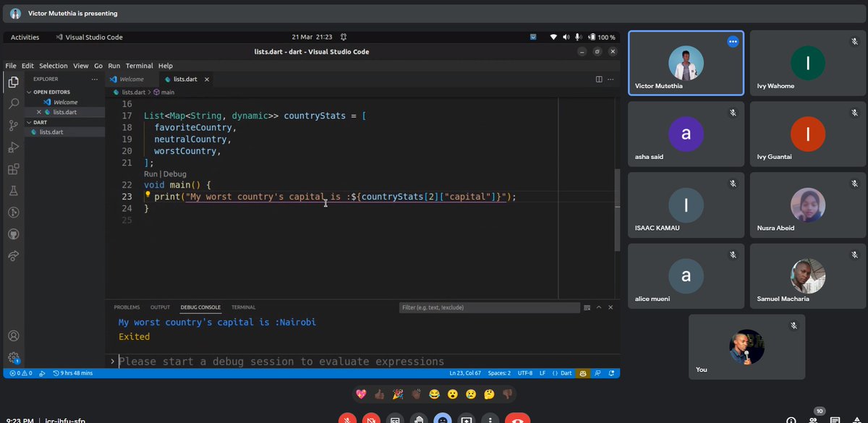868x423 pixels.
Task: Open the Run and Debug panel
Action: [13, 148]
